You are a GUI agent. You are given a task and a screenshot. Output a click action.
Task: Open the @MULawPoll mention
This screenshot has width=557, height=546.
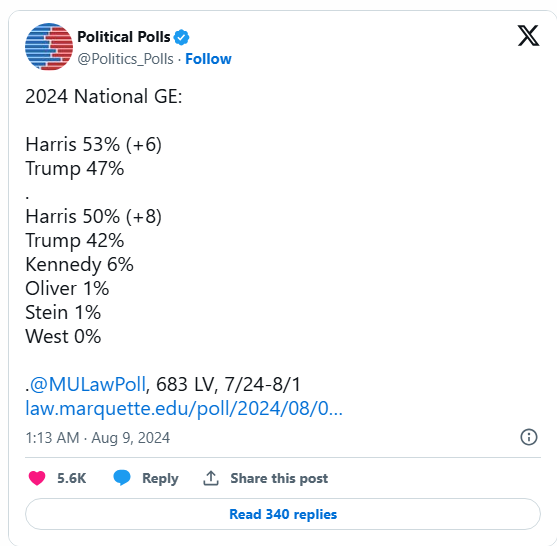88,384
